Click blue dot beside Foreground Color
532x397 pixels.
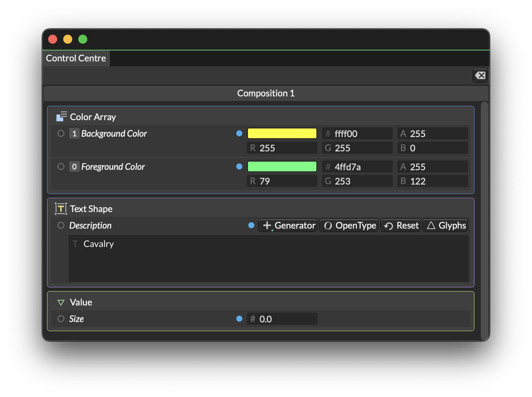239,166
